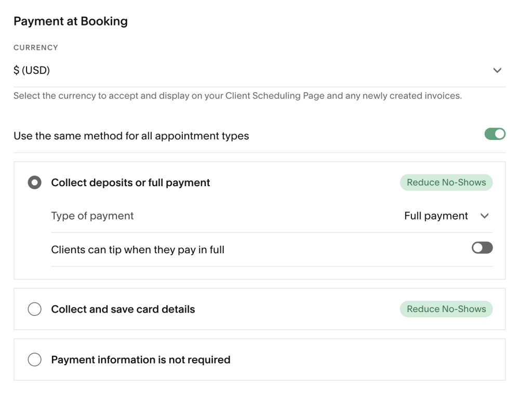The height and width of the screenshot is (401, 532).
Task: Enable the clients can tip toggle
Action: [x=482, y=248]
